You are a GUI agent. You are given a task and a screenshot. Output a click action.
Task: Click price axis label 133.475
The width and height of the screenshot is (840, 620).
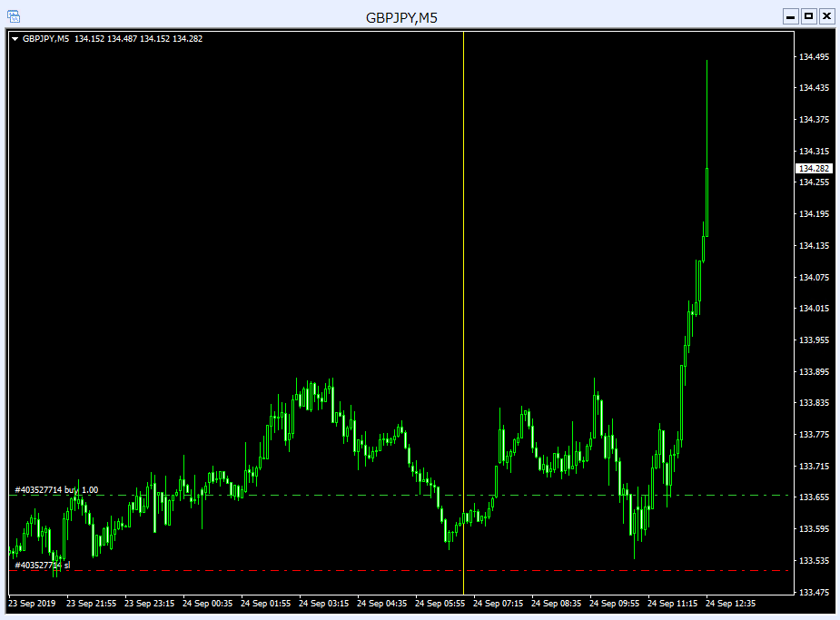(x=814, y=592)
